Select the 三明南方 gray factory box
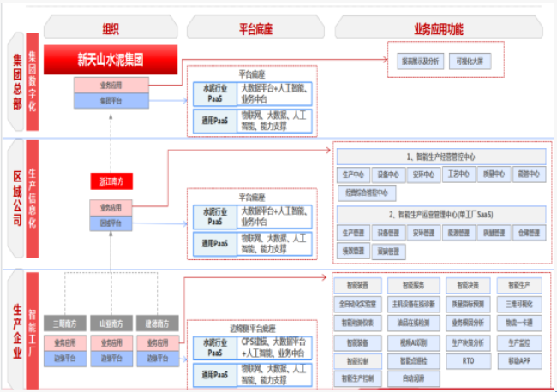This screenshot has width=557, height=392. [x=66, y=324]
